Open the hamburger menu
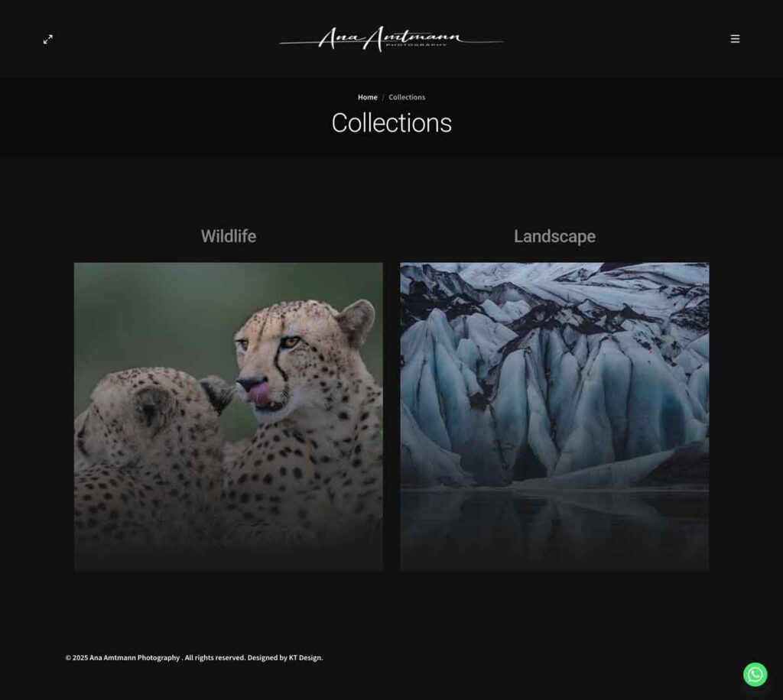The height and width of the screenshot is (700, 783). [735, 39]
